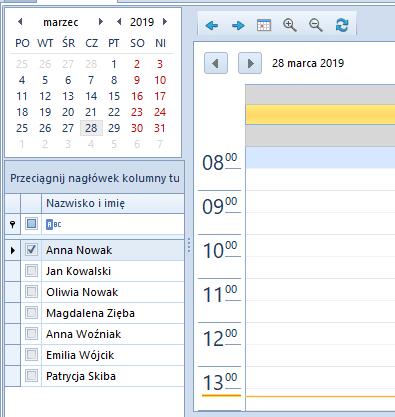Check the Jan Kowalski checkbox

click(x=31, y=271)
